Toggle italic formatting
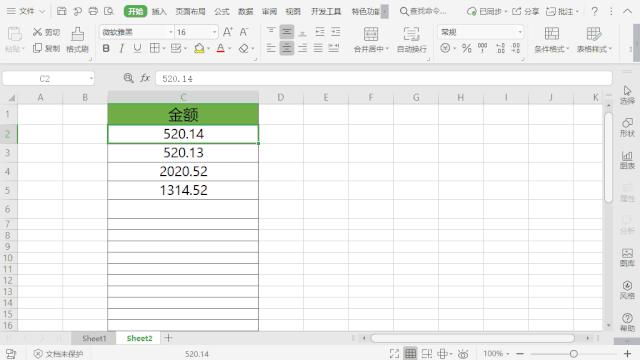The width and height of the screenshot is (640, 360). click(122, 48)
